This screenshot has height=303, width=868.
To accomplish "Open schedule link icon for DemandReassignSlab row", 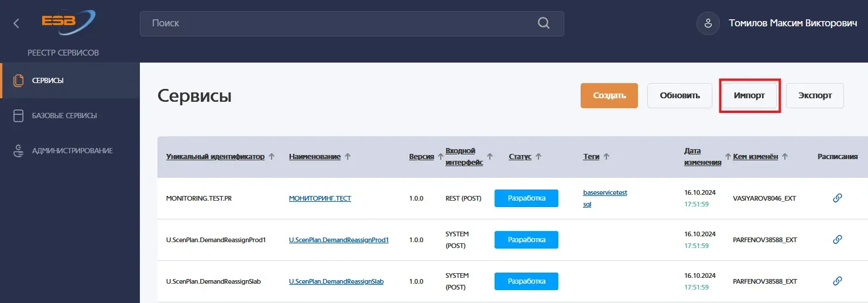I will pos(838,281).
